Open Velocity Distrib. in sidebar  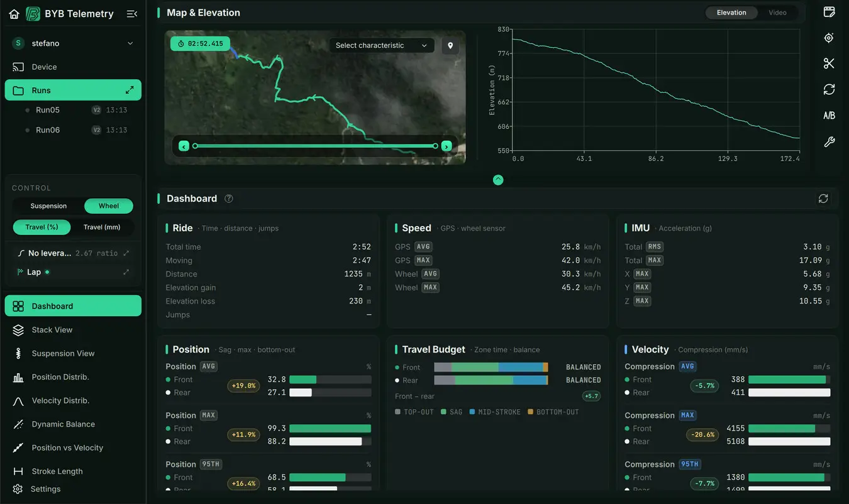pyautogui.click(x=73, y=400)
